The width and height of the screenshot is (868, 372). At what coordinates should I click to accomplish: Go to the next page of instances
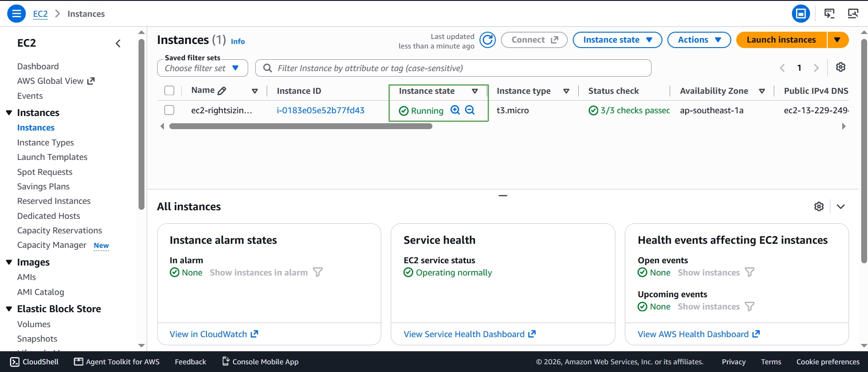tap(816, 68)
